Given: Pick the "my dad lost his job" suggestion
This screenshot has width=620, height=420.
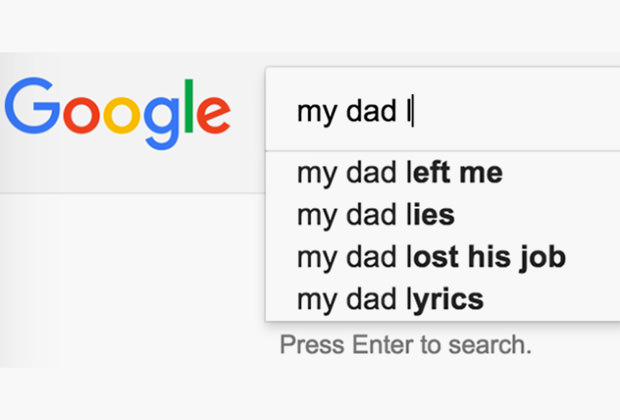Looking at the screenshot, I should tap(431, 257).
